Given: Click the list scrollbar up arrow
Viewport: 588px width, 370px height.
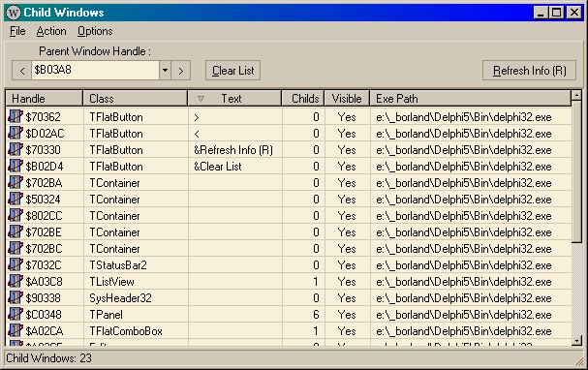Looking at the screenshot, I should click(576, 95).
